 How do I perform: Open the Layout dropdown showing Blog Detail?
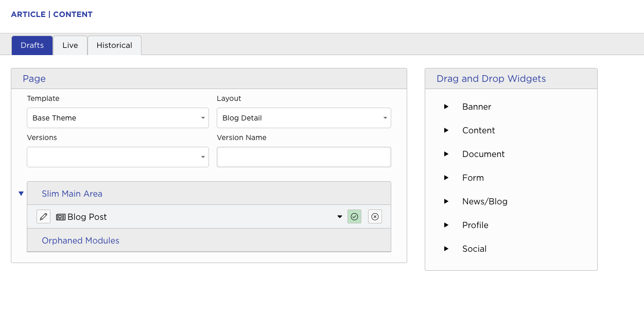304,118
